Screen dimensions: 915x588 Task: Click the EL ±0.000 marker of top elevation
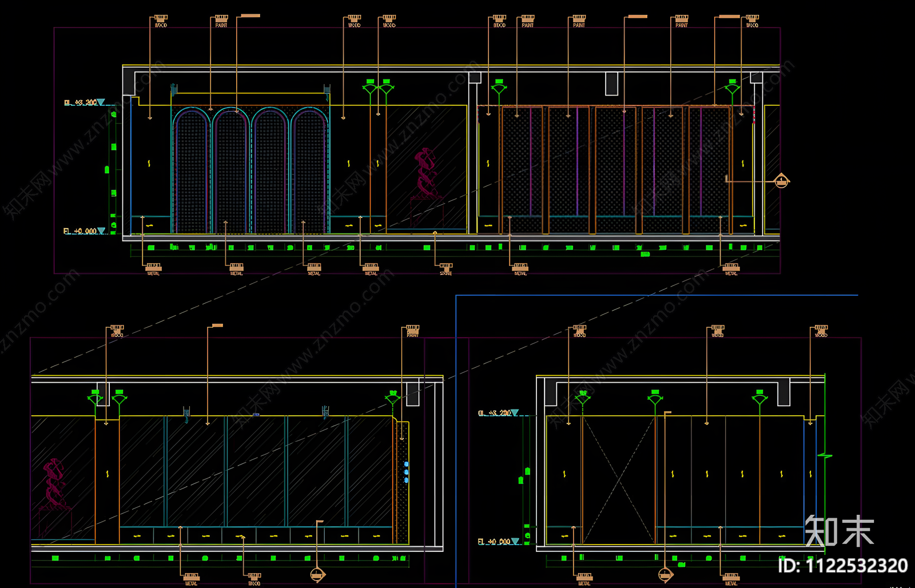click(85, 231)
